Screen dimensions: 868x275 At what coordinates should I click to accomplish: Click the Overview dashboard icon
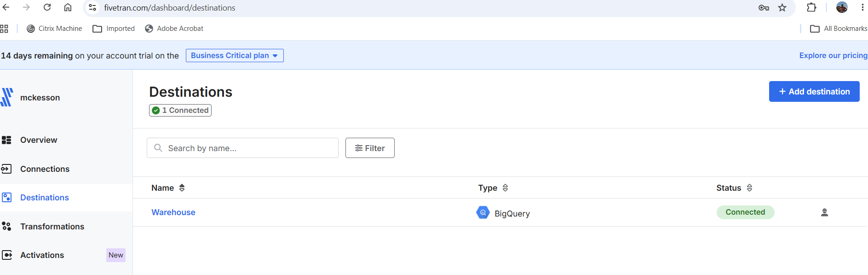6,140
